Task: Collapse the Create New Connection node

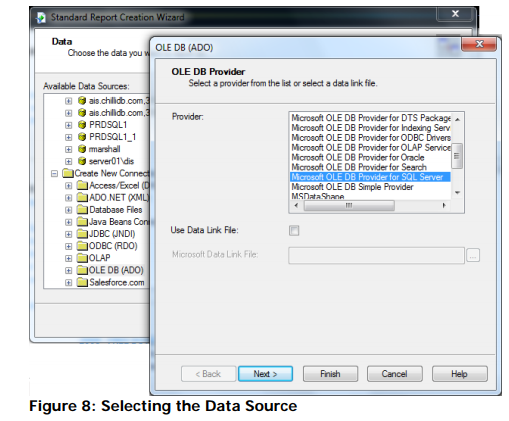Action: 54,174
